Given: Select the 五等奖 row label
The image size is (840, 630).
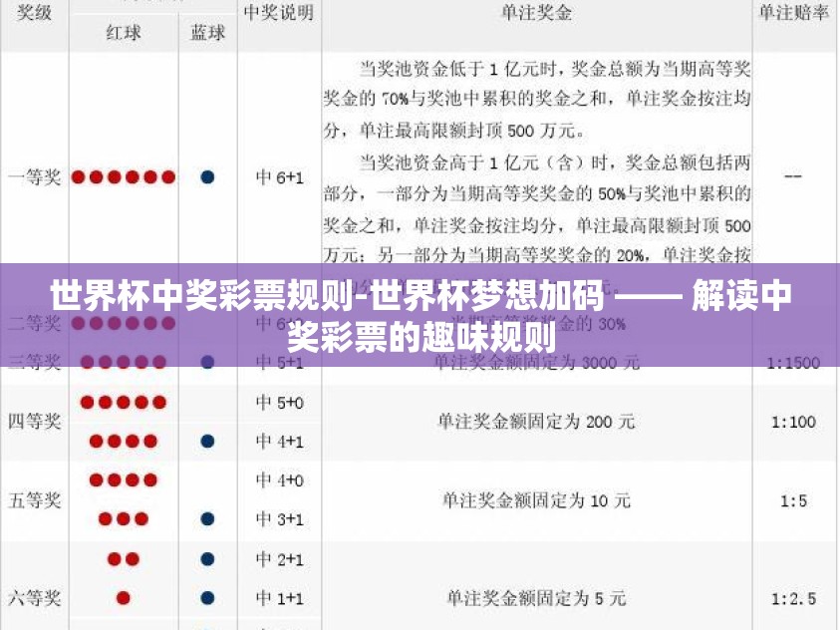Looking at the screenshot, I should point(34,499).
